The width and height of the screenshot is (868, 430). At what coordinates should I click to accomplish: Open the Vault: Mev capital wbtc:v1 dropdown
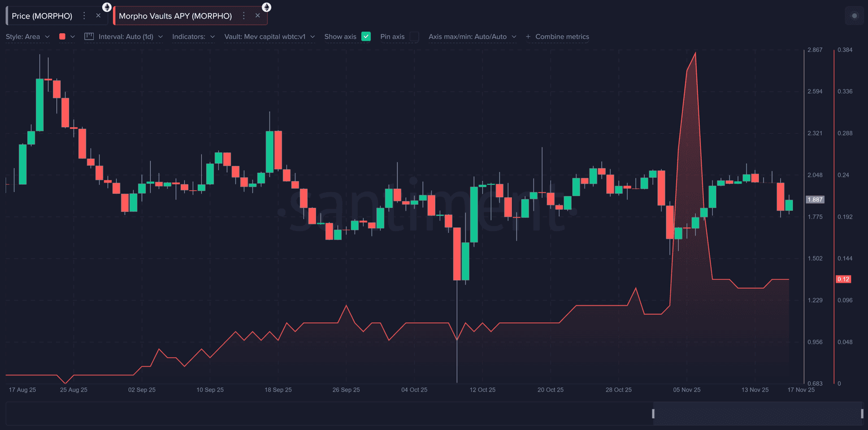coord(270,37)
